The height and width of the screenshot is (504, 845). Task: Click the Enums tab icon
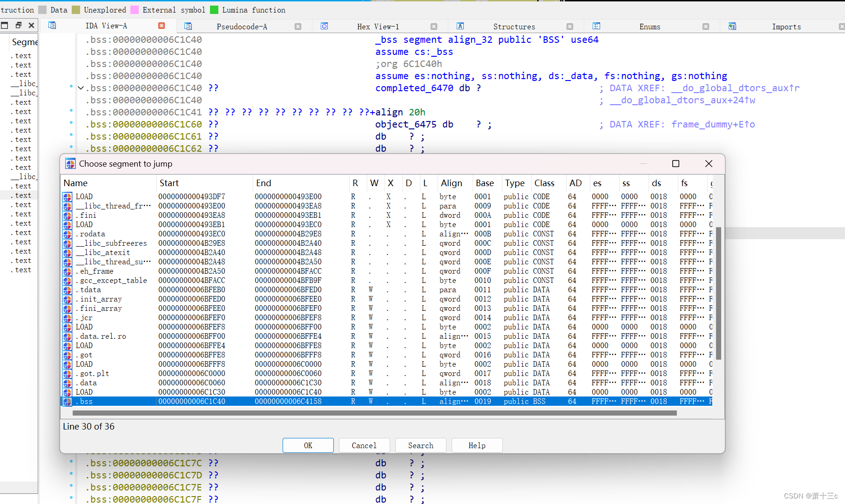pyautogui.click(x=596, y=27)
